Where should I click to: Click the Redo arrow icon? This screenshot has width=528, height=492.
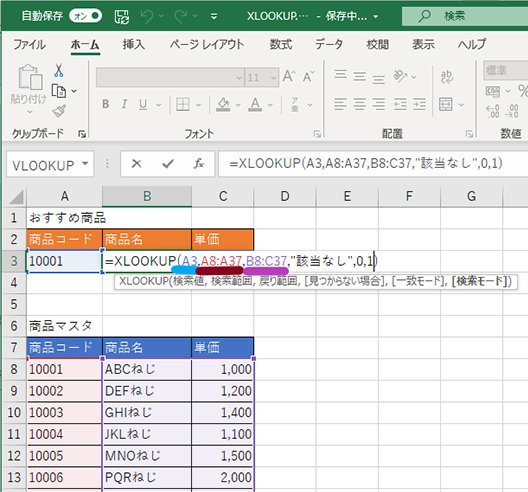coord(181,16)
